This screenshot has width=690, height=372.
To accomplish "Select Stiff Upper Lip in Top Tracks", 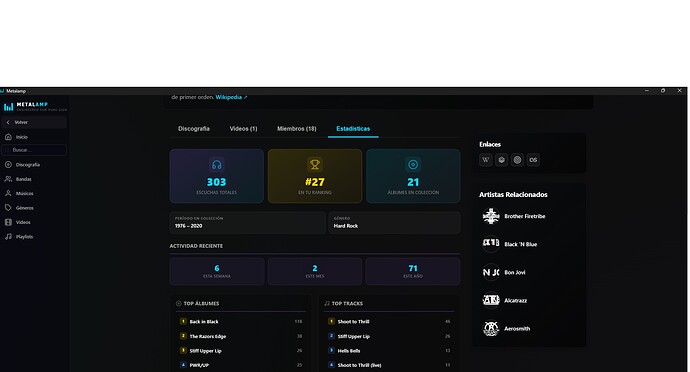I will (x=389, y=336).
